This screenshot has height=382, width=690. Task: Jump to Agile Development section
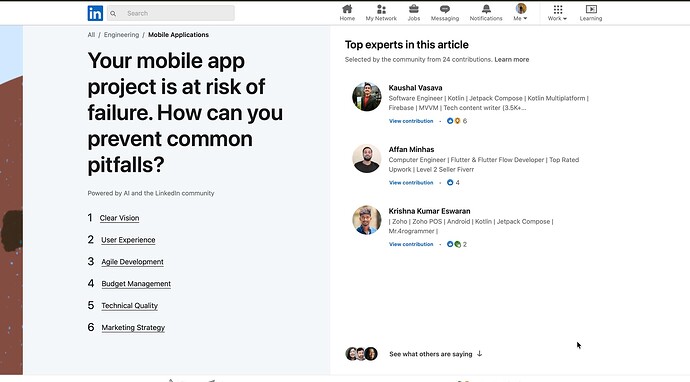point(132,262)
